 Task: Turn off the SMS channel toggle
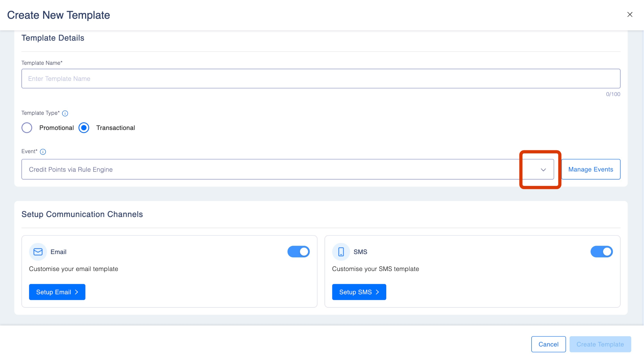[601, 252]
